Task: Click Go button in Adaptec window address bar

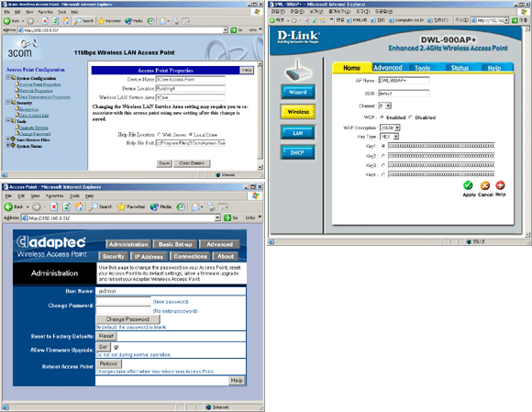Action: click(231, 217)
